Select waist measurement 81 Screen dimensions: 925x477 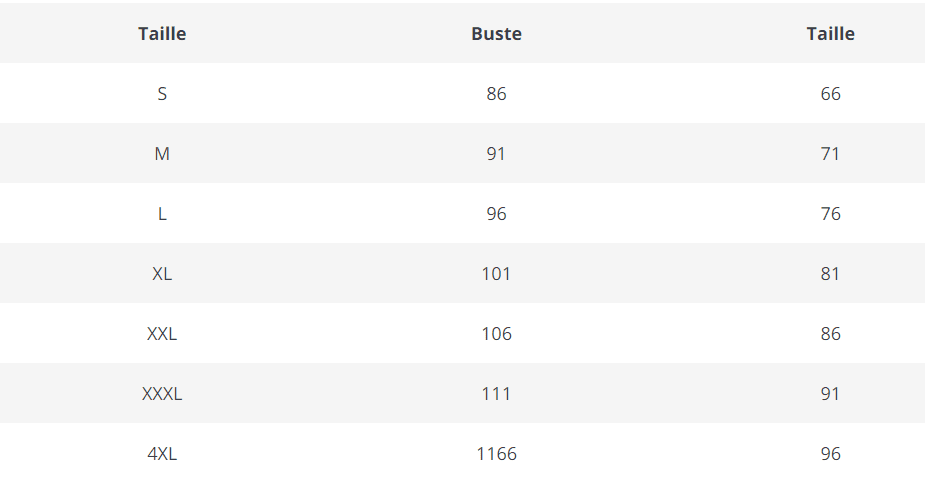pos(830,274)
